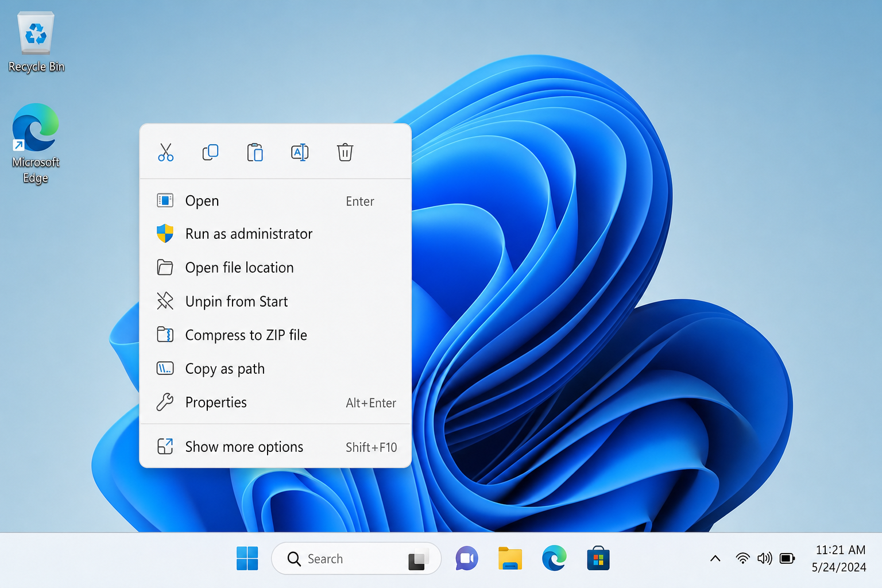Select Show more options
This screenshot has height=588, width=882.
276,447
